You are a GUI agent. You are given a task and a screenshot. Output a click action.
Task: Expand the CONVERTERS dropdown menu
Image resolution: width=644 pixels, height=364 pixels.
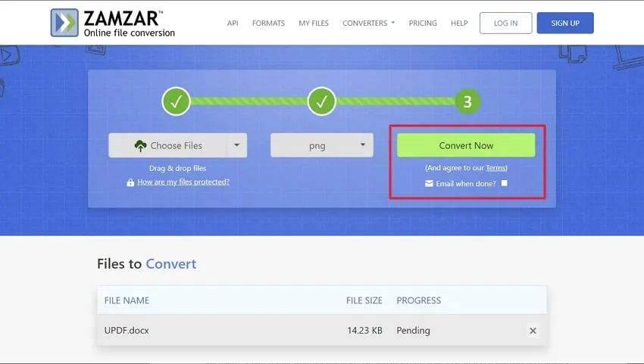tap(368, 23)
